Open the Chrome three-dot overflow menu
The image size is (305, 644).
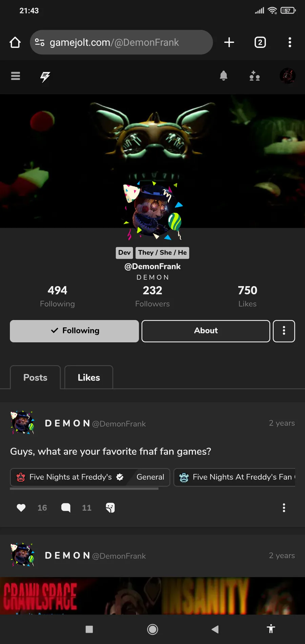(289, 42)
